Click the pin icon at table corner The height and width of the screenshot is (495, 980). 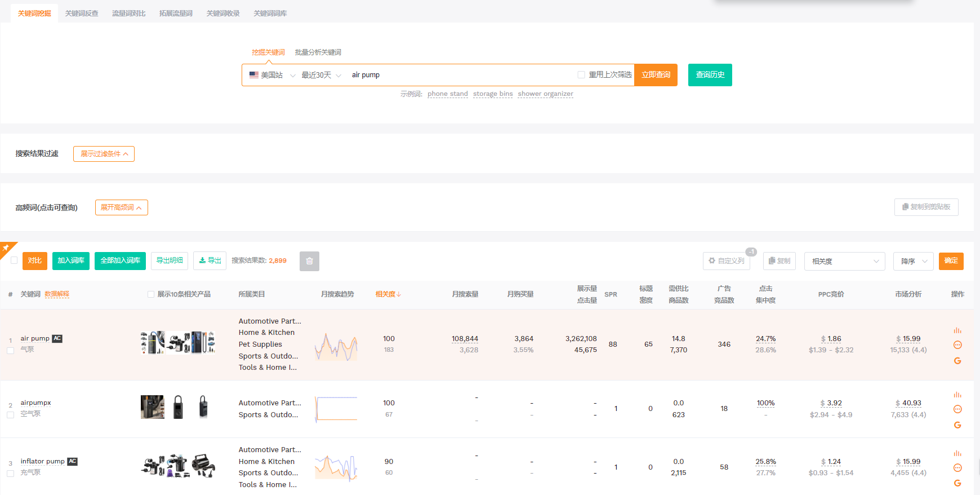tap(6, 248)
